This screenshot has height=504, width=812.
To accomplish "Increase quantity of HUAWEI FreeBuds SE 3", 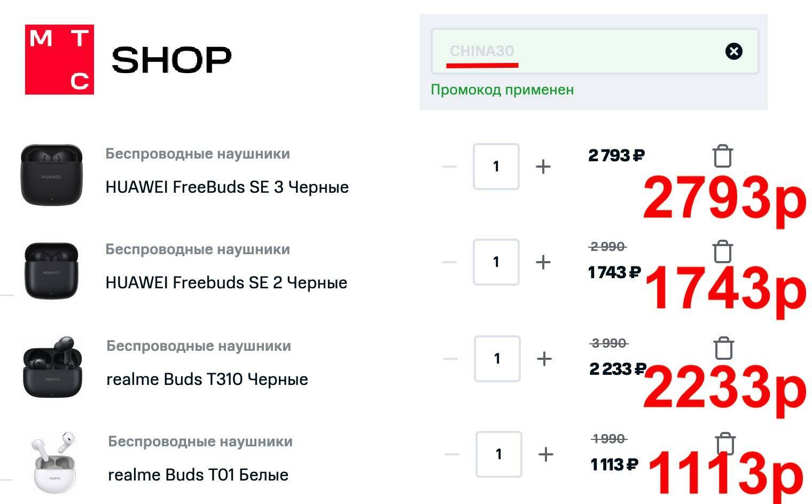I will click(x=543, y=167).
